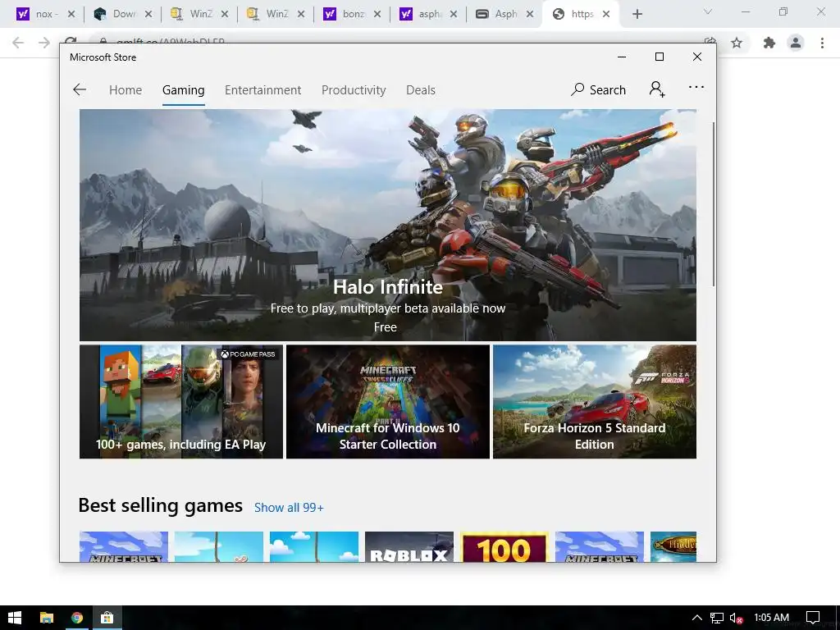This screenshot has height=630, width=840.
Task: Open the Deals tab
Action: (x=421, y=90)
